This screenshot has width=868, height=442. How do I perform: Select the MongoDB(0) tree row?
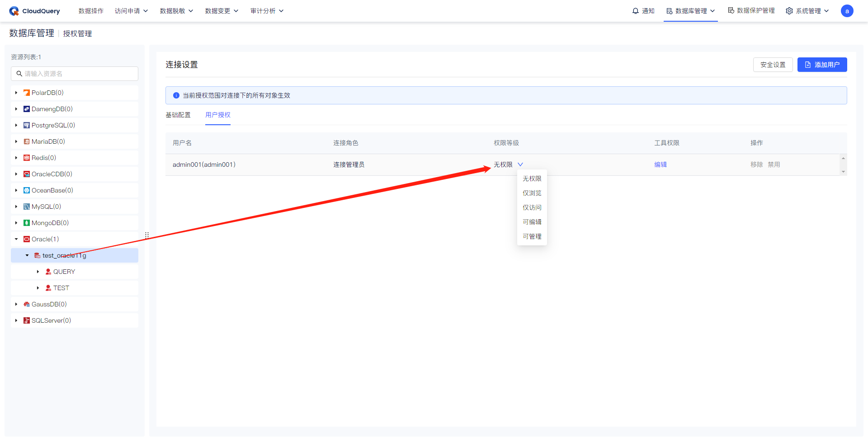coord(75,223)
